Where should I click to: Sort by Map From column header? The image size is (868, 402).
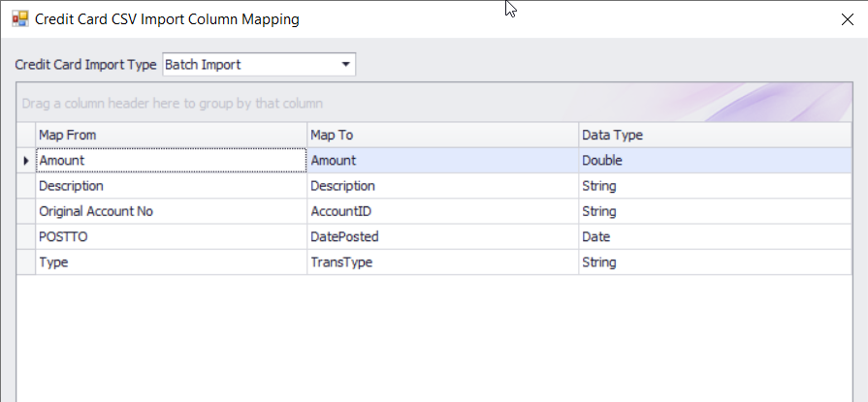coord(171,135)
